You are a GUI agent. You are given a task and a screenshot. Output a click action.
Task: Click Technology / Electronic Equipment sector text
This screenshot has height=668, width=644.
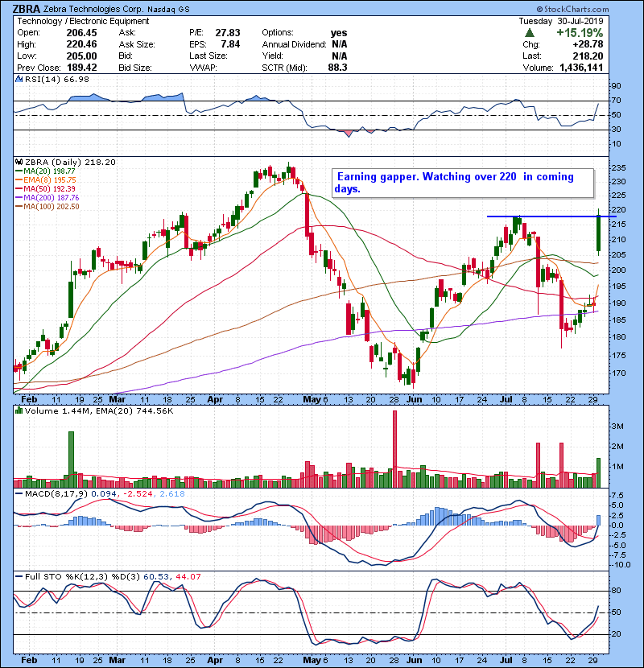83,21
